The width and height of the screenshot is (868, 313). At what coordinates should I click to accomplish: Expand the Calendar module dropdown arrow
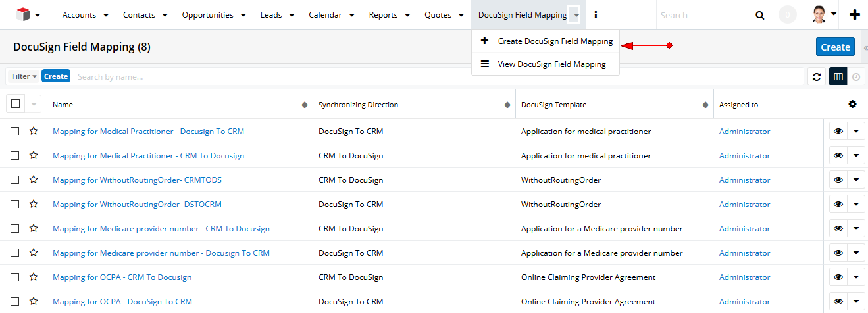(x=352, y=15)
